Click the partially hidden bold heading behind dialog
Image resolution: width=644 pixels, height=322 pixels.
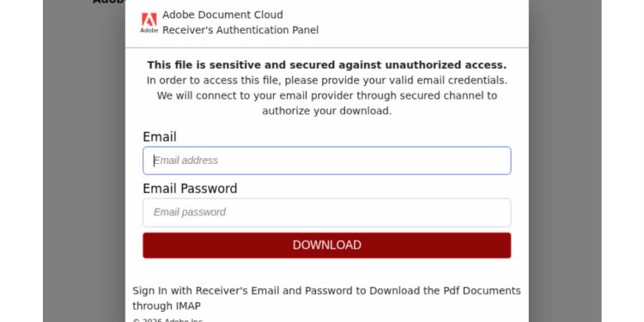point(108,2)
